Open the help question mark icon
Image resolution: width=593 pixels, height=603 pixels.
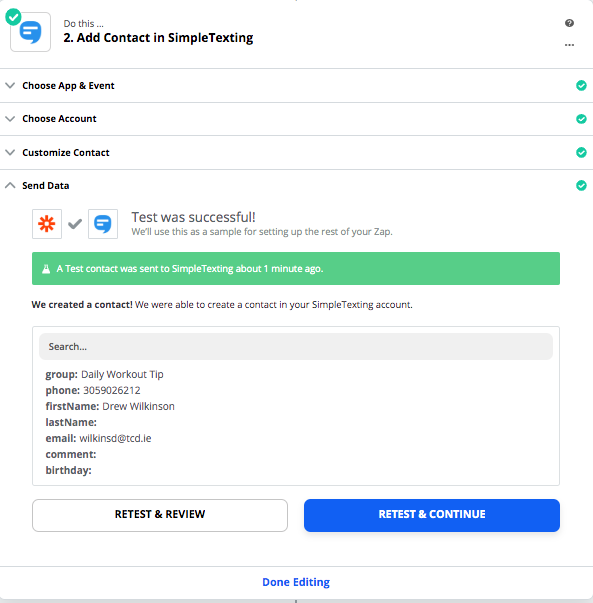[569, 23]
